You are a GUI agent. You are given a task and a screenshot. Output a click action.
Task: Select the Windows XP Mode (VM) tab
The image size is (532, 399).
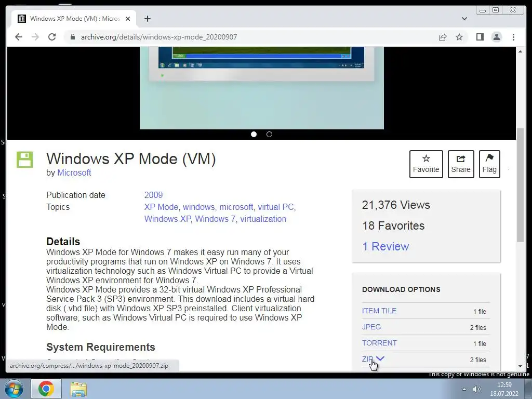tap(74, 19)
